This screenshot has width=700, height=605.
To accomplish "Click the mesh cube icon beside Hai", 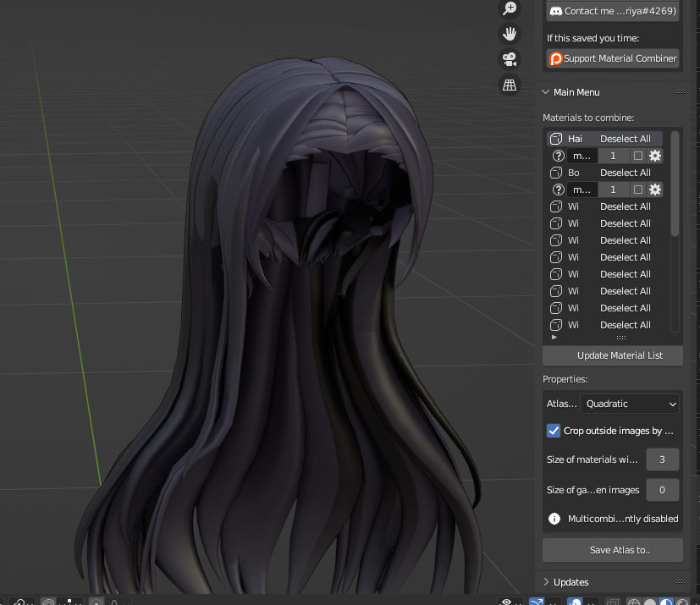I will tap(555, 138).
